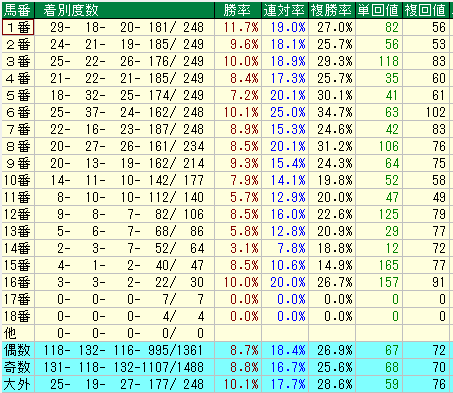Click the 7.2% win rate for 5番
This screenshot has height=393, width=453.
238,95
